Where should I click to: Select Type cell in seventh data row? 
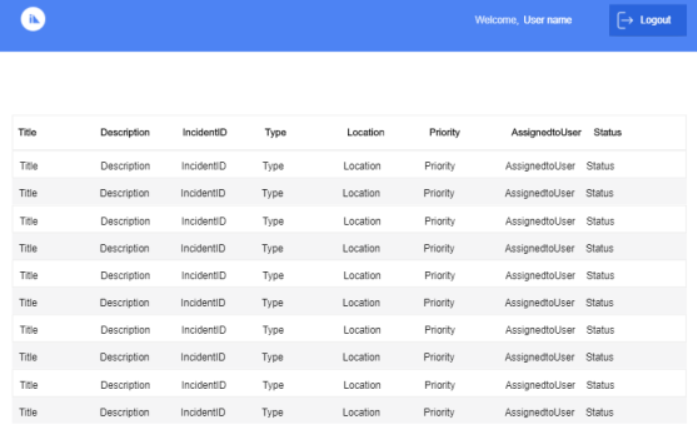(x=273, y=330)
